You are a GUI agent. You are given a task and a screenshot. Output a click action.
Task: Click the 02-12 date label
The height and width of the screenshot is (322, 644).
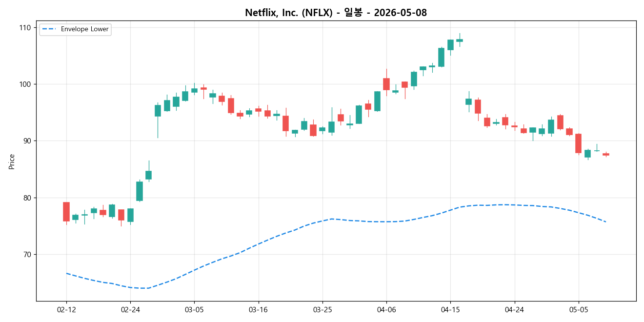[x=66, y=309]
